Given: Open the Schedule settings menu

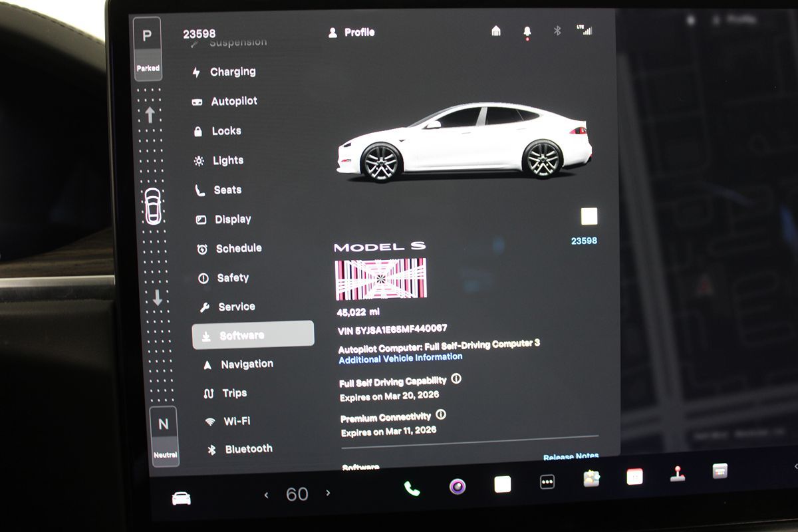Looking at the screenshot, I should 229,248.
